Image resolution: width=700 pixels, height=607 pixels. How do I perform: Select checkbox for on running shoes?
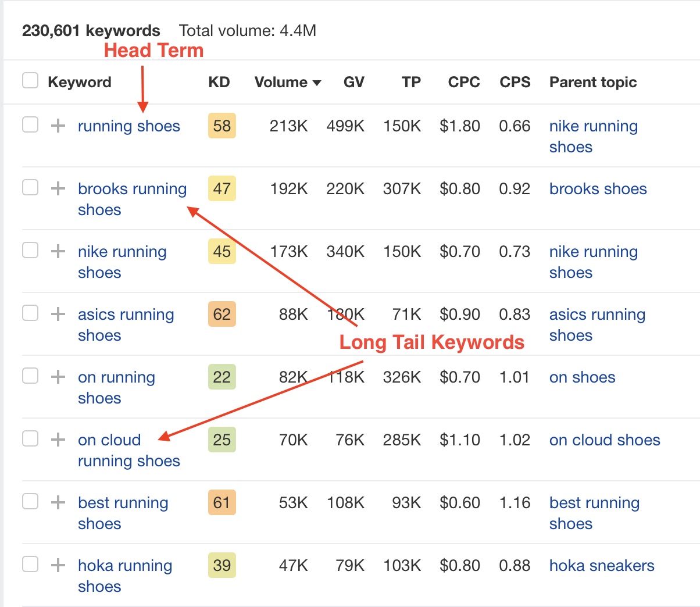point(30,376)
